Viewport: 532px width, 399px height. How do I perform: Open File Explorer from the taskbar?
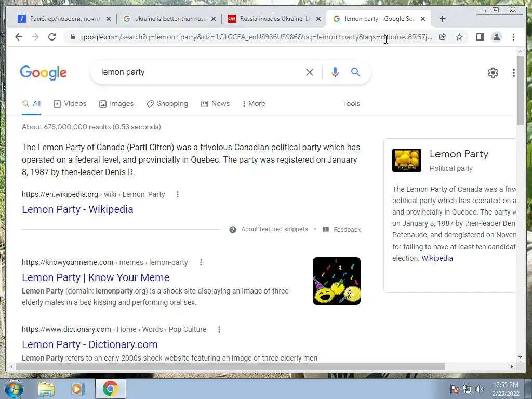pos(46,389)
